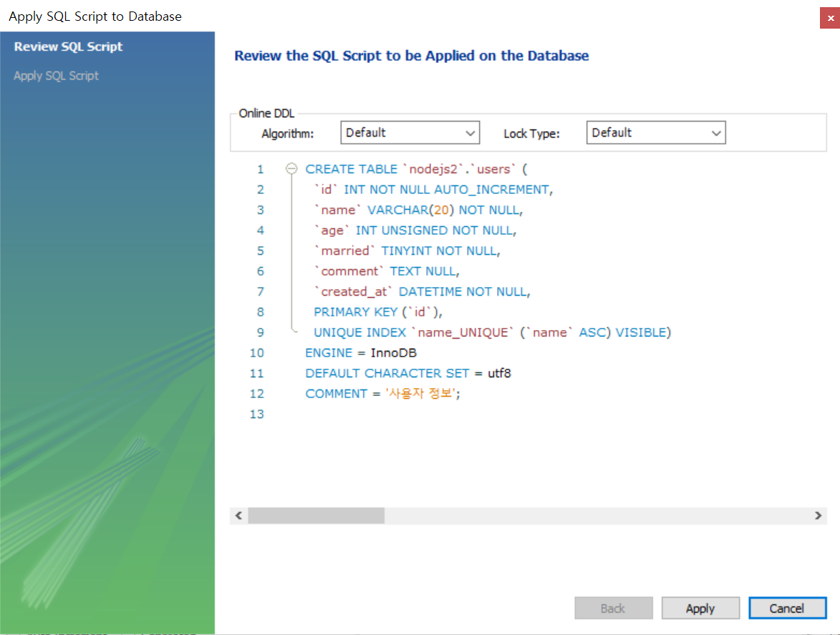Click the `created_at` DATETIME line
The width and height of the screenshot is (840, 635).
[422, 291]
